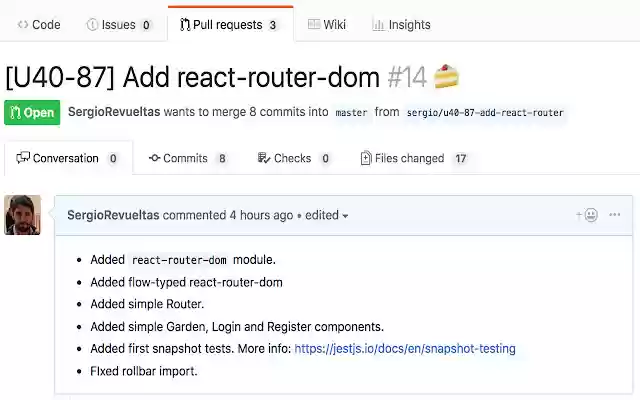Viewport: 640px width, 400px height.
Task: Click the Checks checklist icon
Action: tap(264, 158)
